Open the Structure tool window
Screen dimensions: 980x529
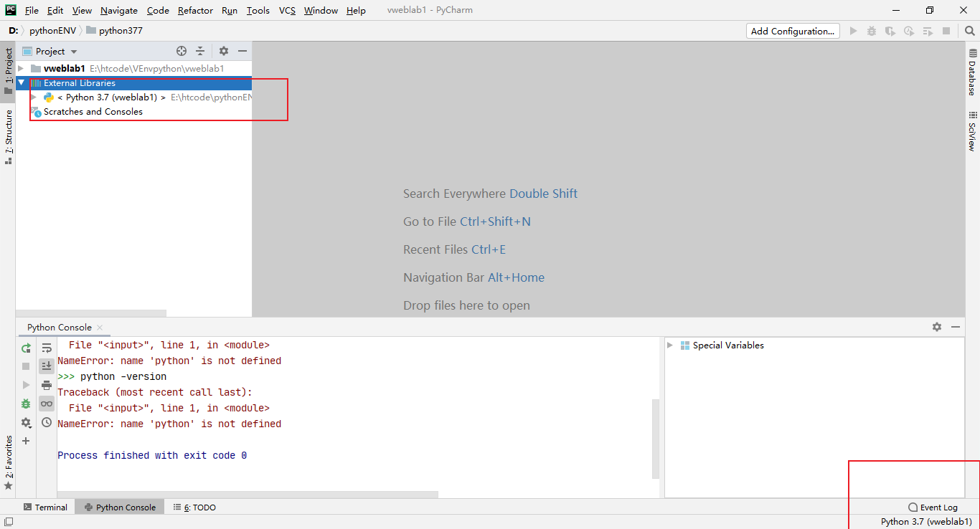pos(8,136)
